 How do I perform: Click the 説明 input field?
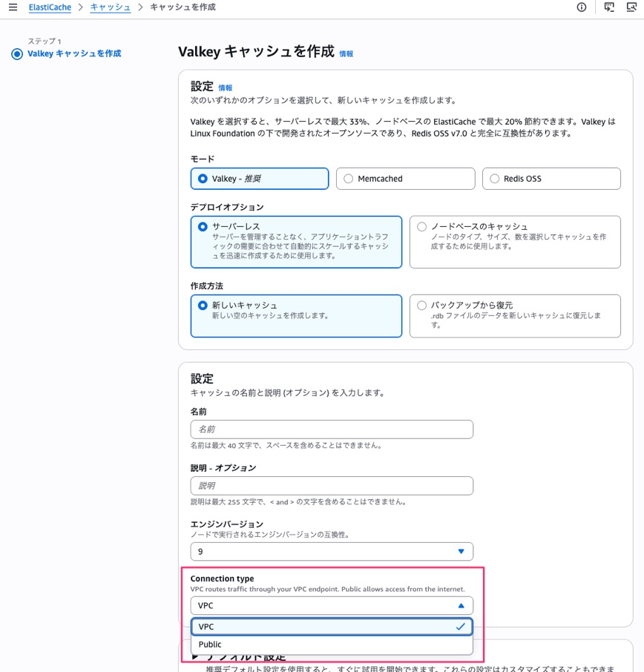[x=332, y=486]
